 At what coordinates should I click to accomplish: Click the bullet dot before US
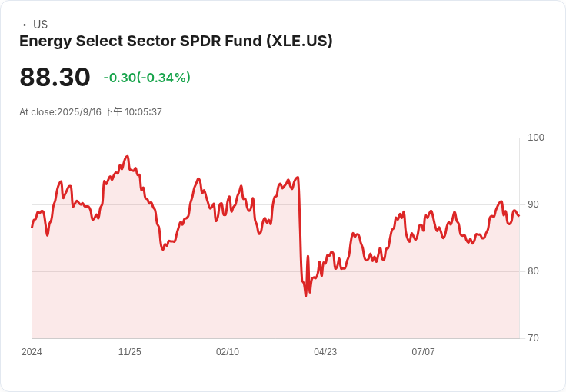[x=25, y=25]
